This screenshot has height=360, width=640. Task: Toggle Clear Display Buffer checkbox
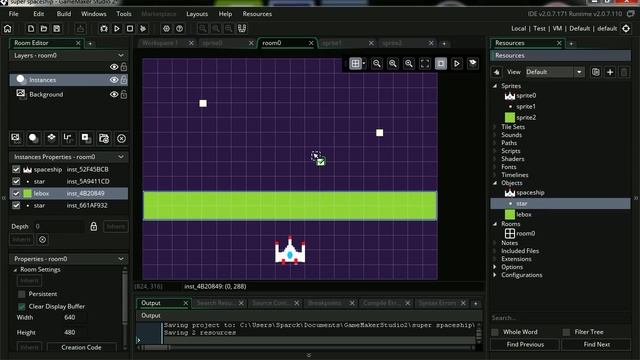tap(22, 306)
